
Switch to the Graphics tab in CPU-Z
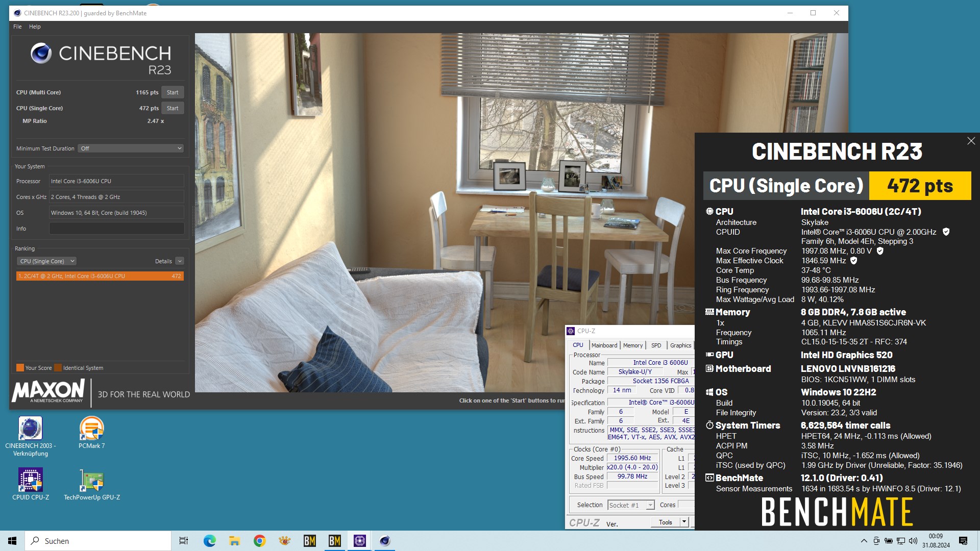680,345
